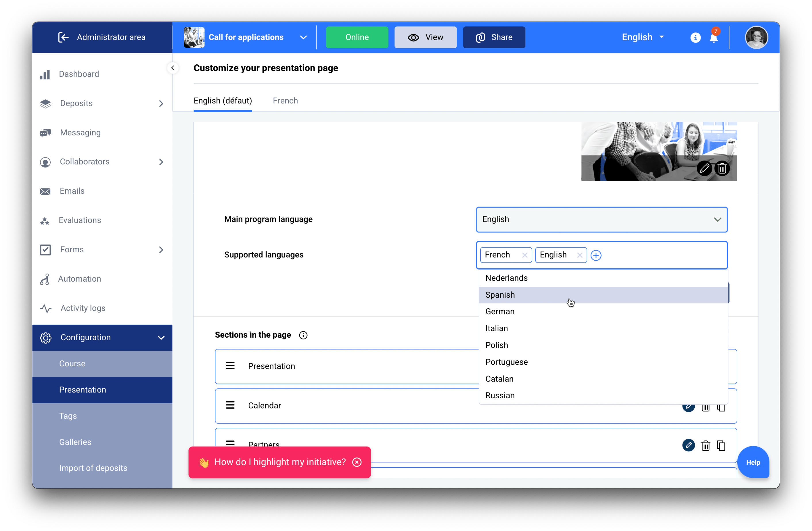Open the Help chat button
The height and width of the screenshot is (531, 812).
(753, 462)
